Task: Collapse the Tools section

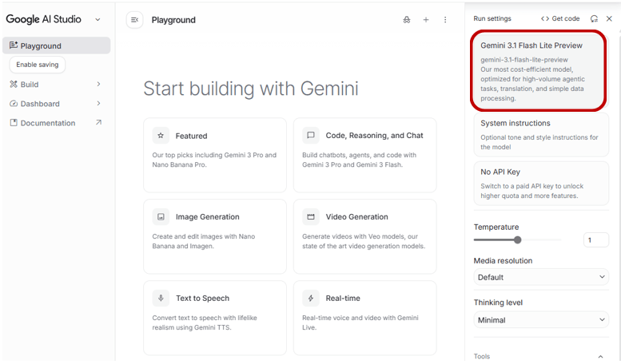Action: click(x=601, y=357)
